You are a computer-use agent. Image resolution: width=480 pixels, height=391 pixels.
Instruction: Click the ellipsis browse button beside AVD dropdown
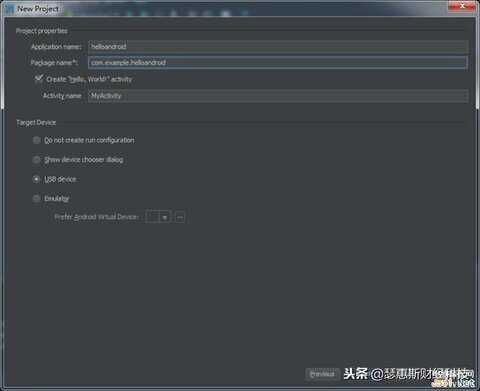[180, 217]
